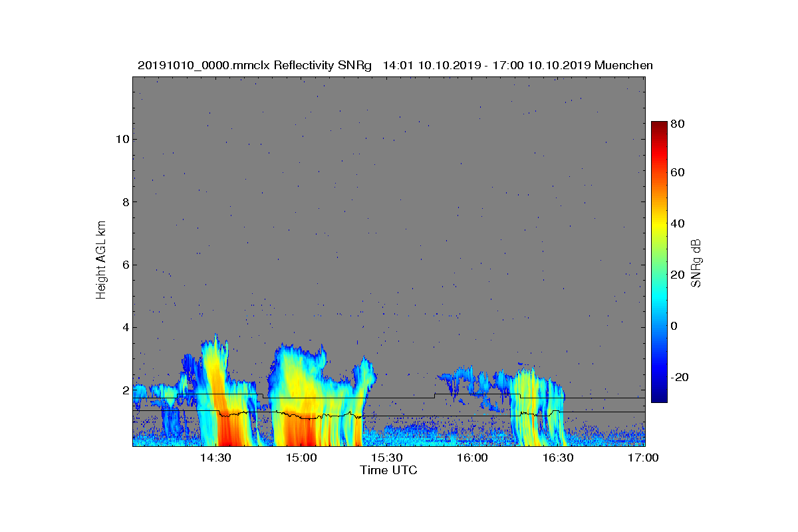The height and width of the screenshot is (532, 798).
Task: Click the yellow region of colorbar
Action: point(659,226)
